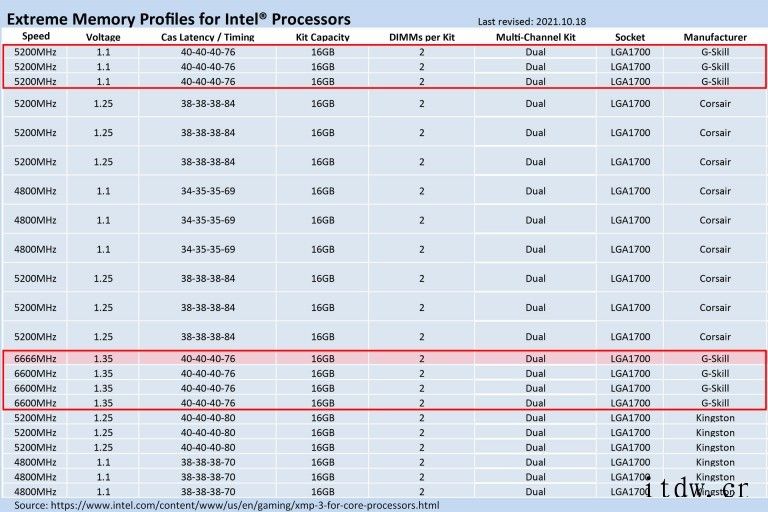Click the Socket column header
The image size is (768, 512).
(630, 37)
